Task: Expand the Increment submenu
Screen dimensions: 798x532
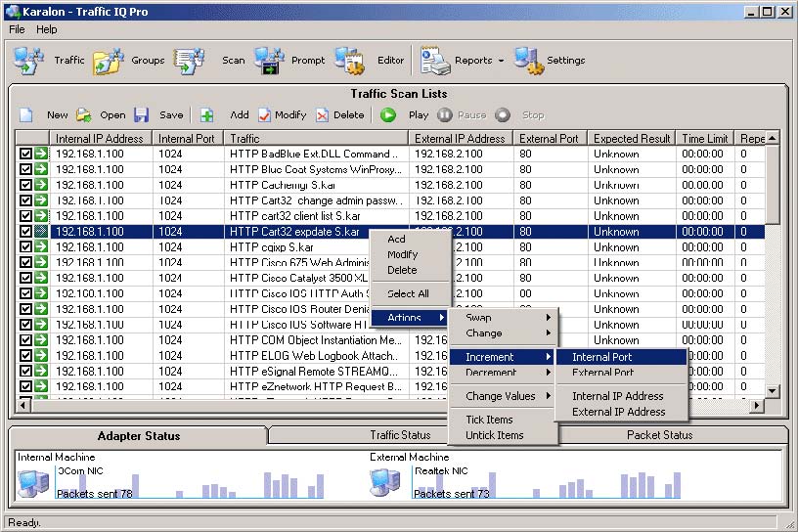Action: tap(504, 357)
